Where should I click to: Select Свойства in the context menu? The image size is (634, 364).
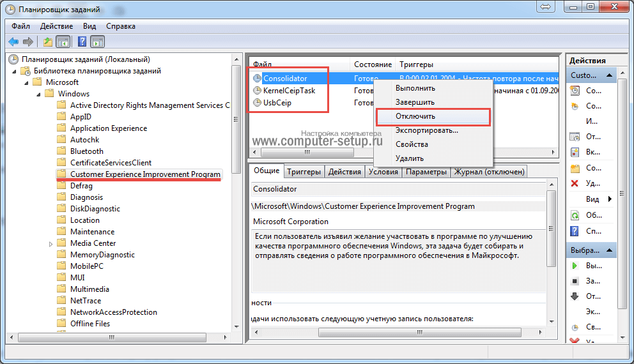coord(412,144)
